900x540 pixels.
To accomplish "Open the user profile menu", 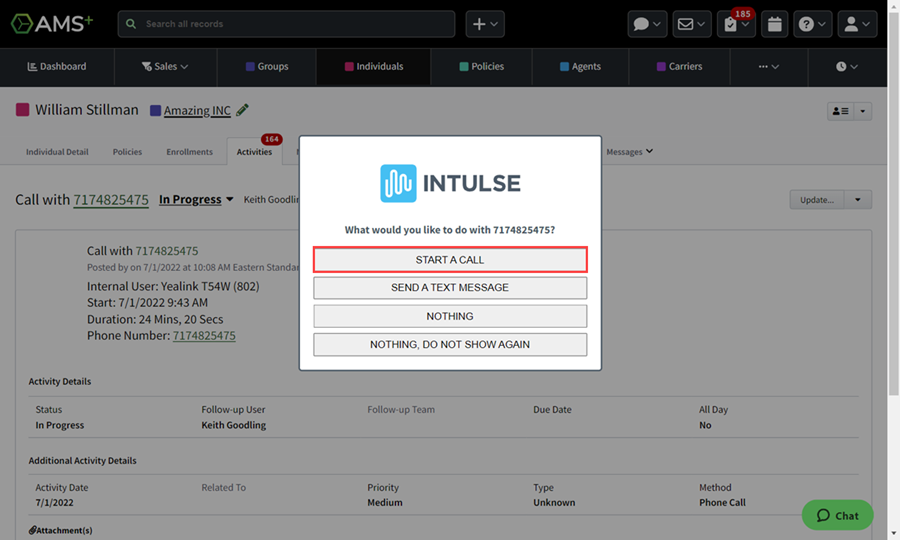I will [x=858, y=24].
